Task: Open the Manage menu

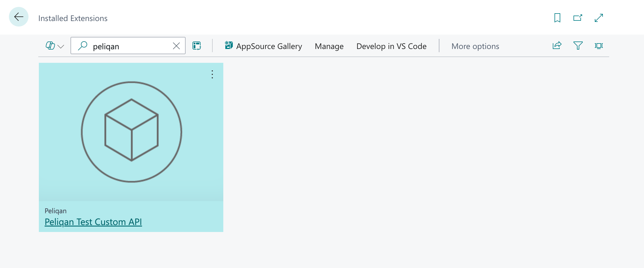Action: (329, 46)
